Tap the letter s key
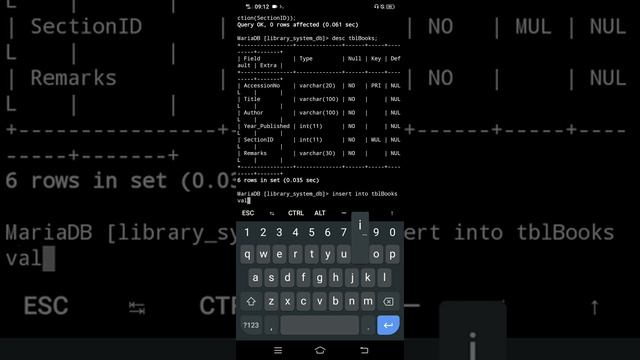This screenshot has width=640, height=360. [x=271, y=278]
